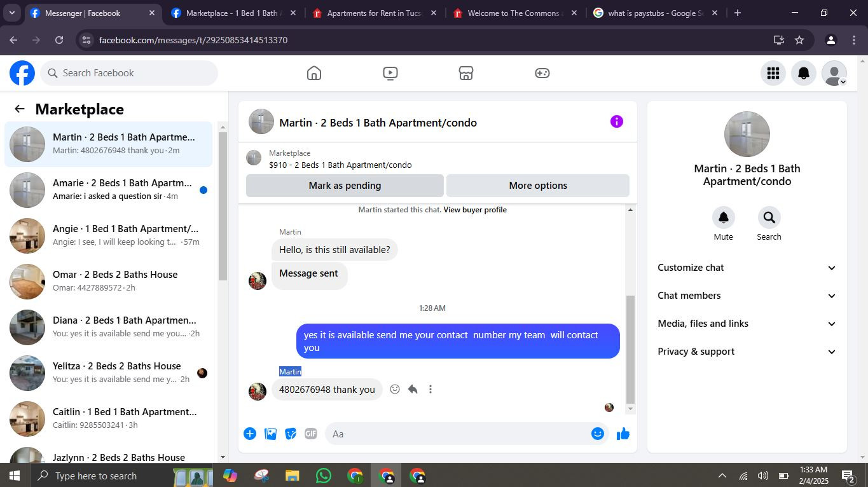Click the conversation list scrollbar
This screenshot has width=868, height=487.
[x=223, y=206]
